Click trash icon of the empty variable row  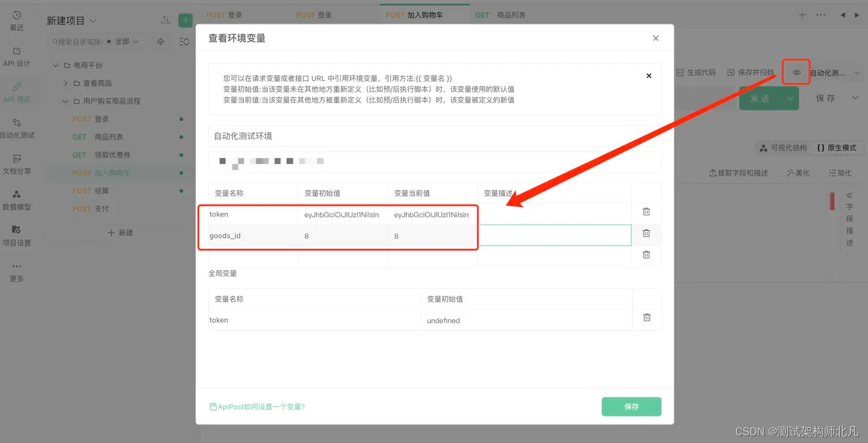click(x=646, y=255)
